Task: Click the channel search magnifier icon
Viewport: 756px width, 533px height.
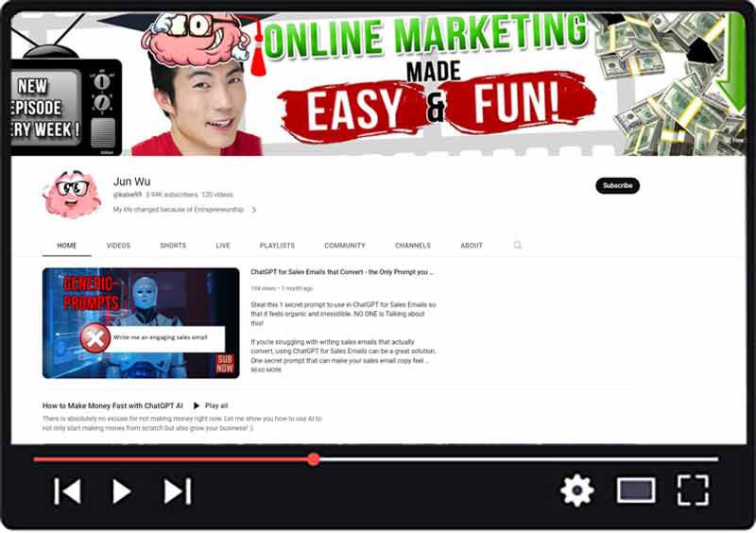Action: (518, 246)
